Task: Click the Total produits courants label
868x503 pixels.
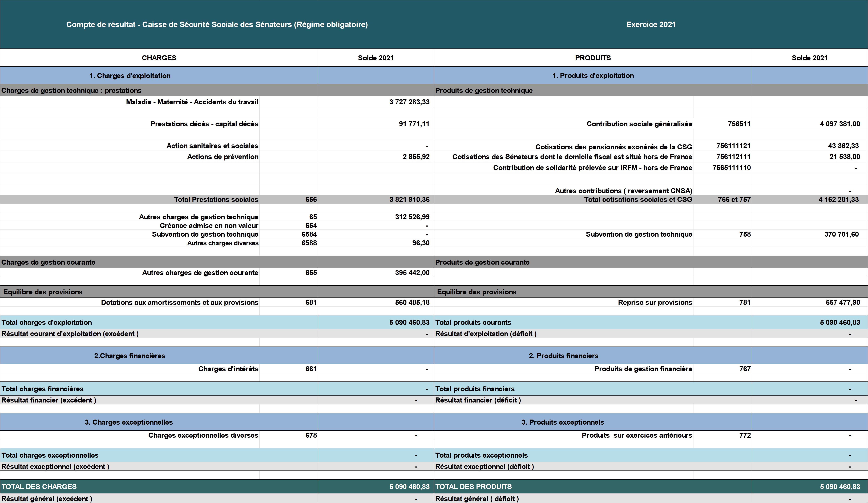Action: [473, 323]
